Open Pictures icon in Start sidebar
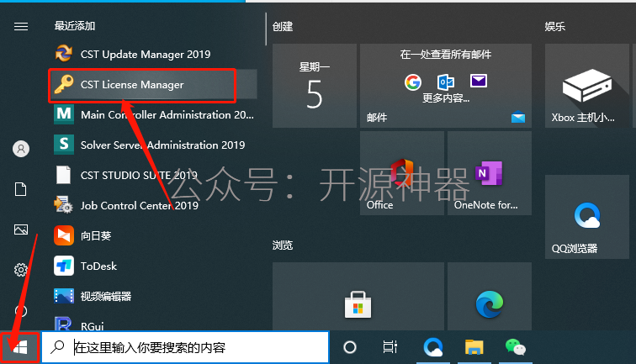This screenshot has height=364, width=636. tap(21, 229)
